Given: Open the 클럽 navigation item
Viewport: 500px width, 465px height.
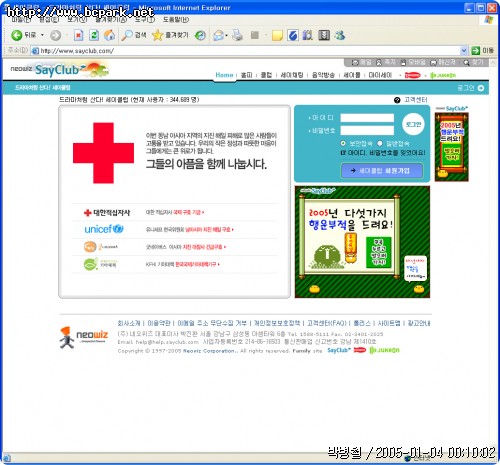Looking at the screenshot, I should [x=266, y=75].
